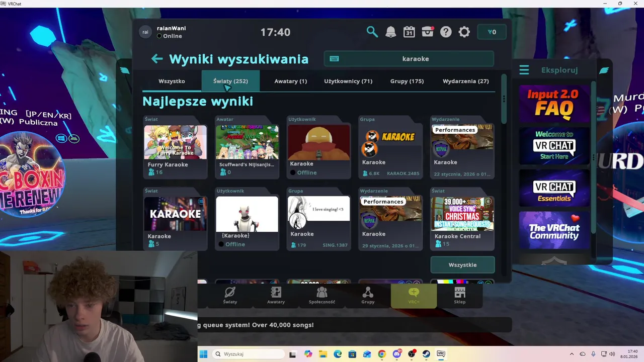Click the keyboard icon in search field

[334, 59]
